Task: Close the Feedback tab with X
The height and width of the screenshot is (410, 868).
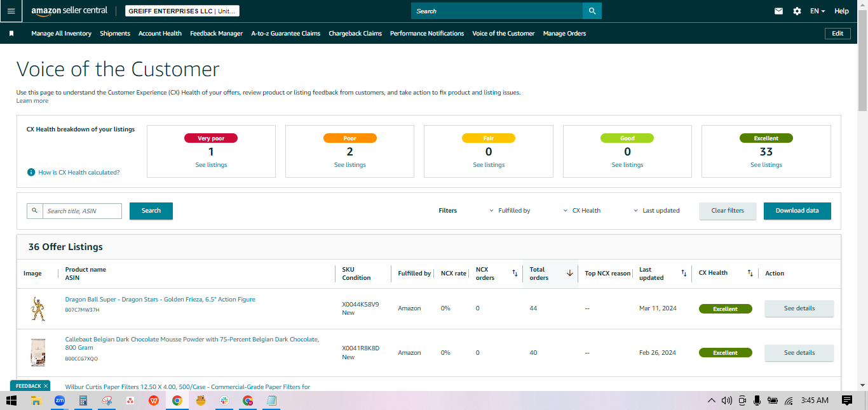Action: coord(46,386)
